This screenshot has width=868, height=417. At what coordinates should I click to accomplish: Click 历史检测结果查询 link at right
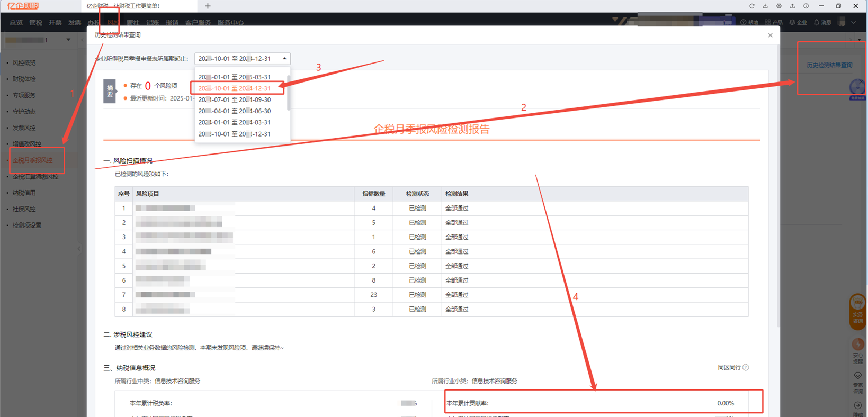(829, 65)
